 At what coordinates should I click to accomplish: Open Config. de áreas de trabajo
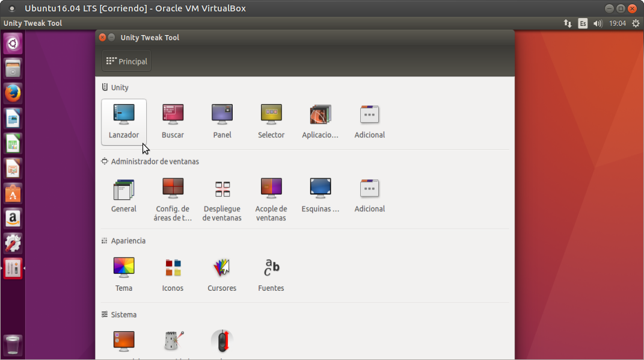coord(173,200)
